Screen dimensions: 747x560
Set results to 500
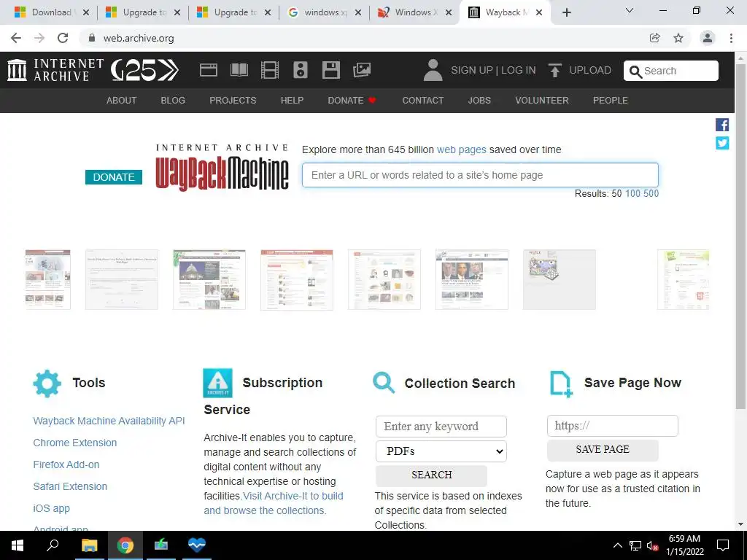pyautogui.click(x=651, y=193)
